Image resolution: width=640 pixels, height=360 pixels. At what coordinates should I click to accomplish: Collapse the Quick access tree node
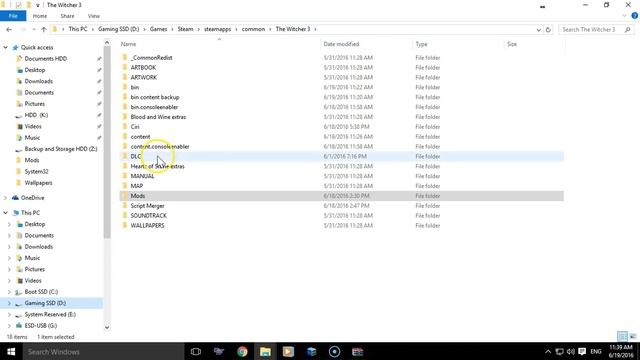point(5,47)
